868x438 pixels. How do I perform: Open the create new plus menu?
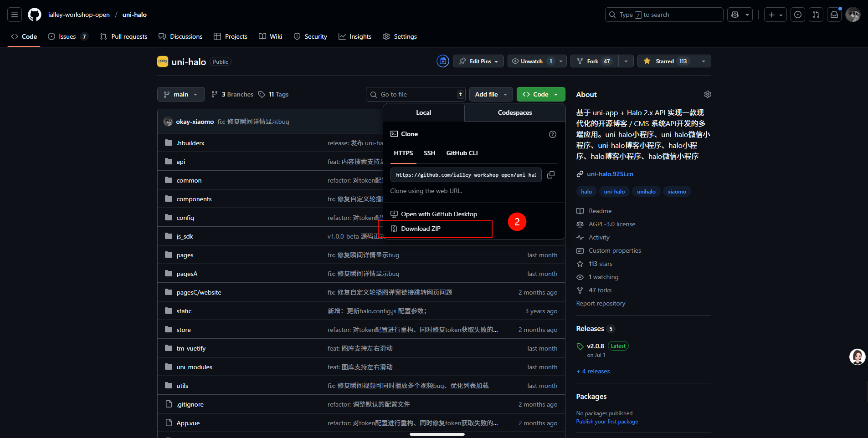(776, 15)
